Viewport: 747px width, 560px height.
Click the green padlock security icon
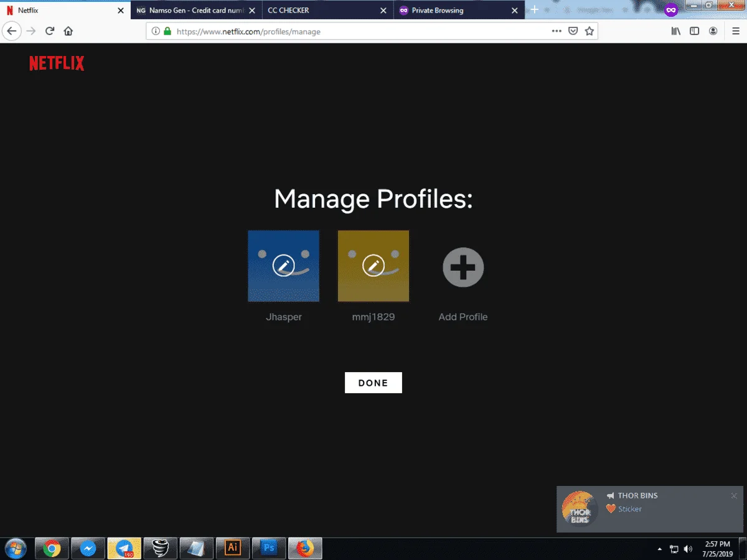pyautogui.click(x=167, y=31)
